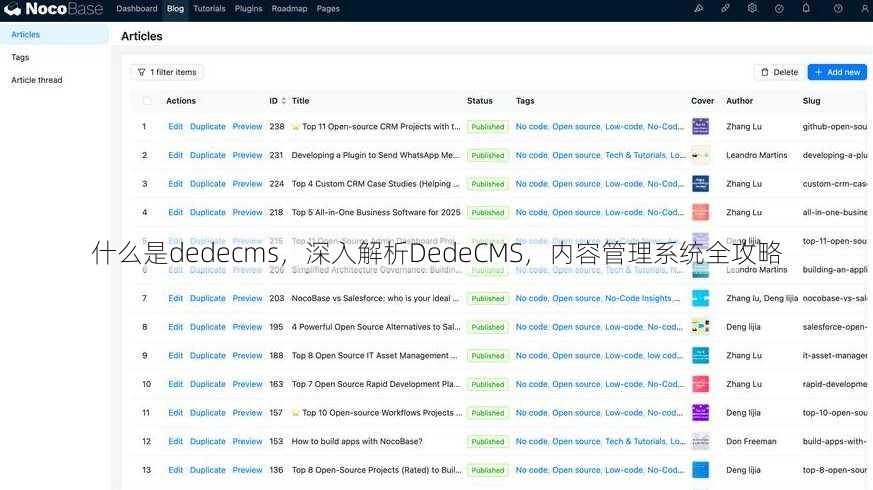
Task: Click the Slug column header
Action: click(x=811, y=101)
